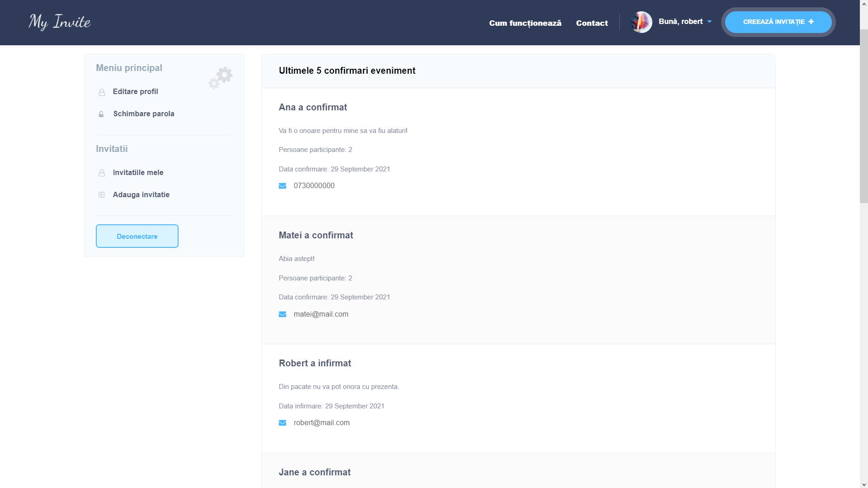Click the gears settings icon
868x488 pixels.
point(221,78)
